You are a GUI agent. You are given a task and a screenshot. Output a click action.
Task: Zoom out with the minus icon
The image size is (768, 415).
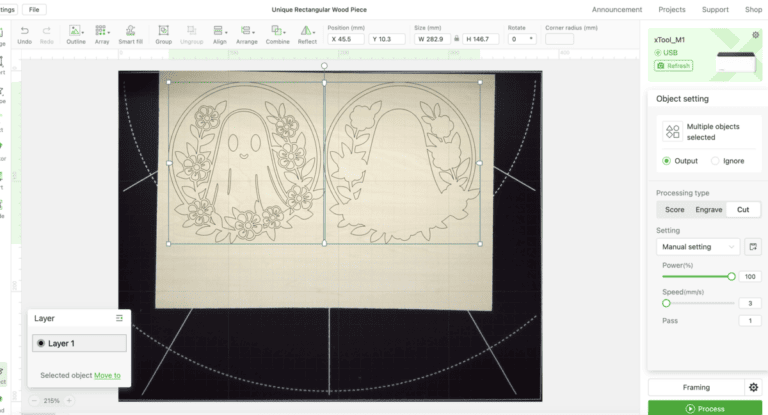point(34,400)
